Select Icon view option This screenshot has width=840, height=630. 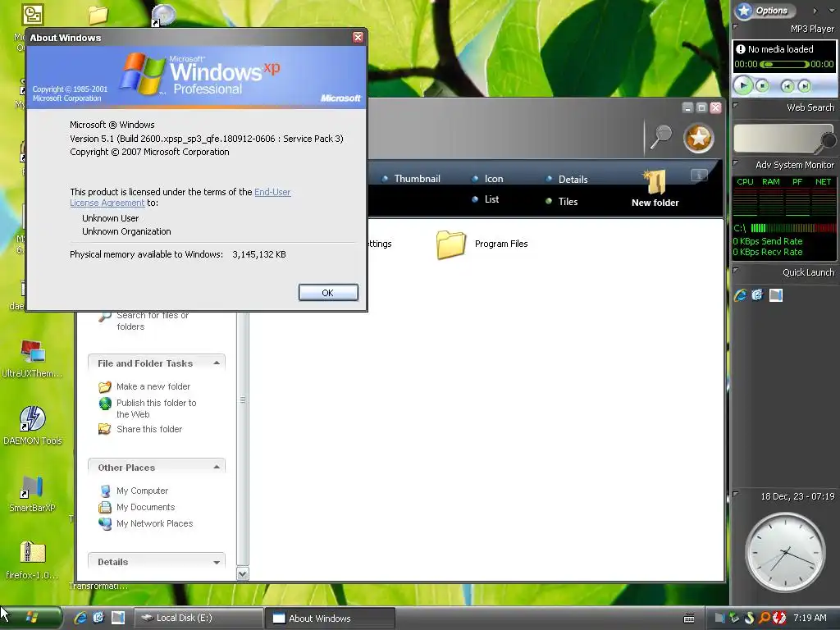tap(487, 178)
